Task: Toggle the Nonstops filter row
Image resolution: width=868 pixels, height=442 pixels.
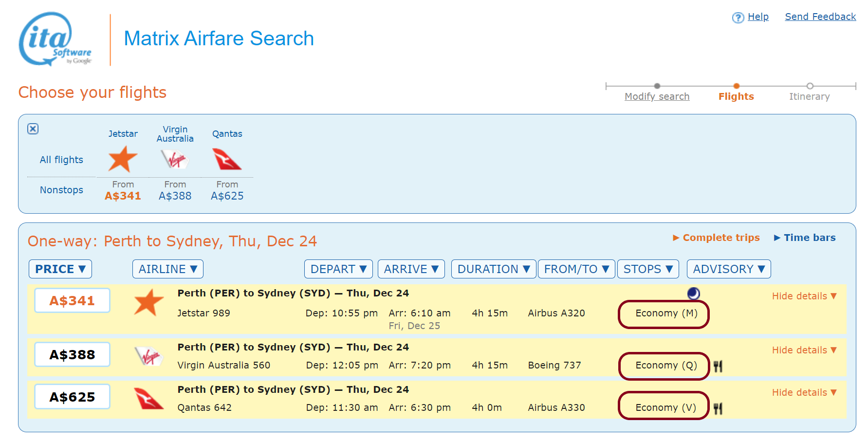Action: pyautogui.click(x=61, y=190)
